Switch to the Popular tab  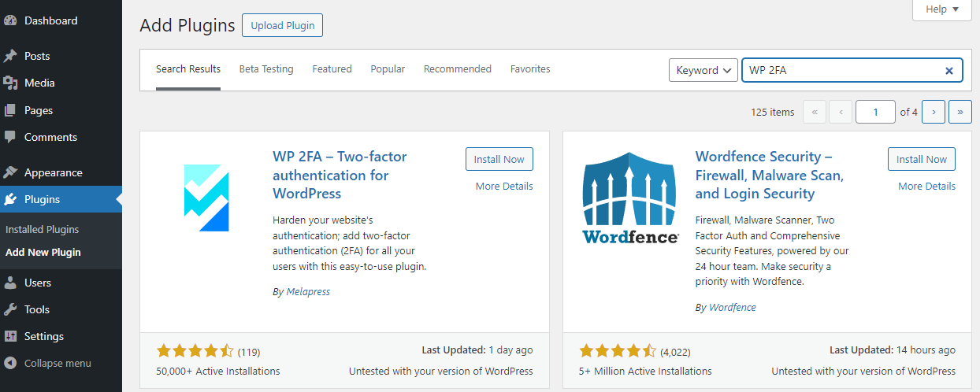[388, 69]
